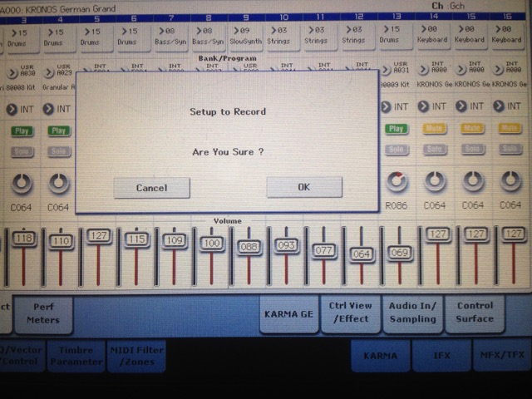Select the Control Surface tab
Screen dimensions: 532x399
tap(475, 313)
